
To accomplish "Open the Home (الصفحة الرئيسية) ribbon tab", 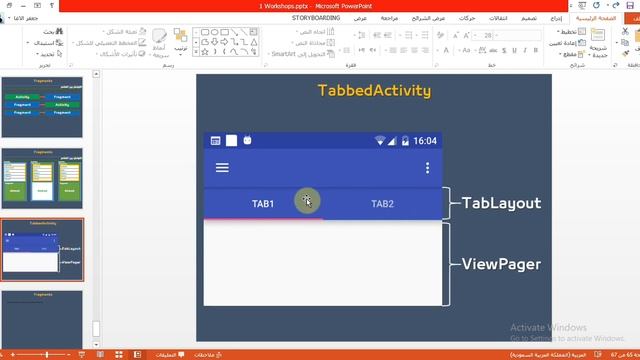I will tap(596, 18).
